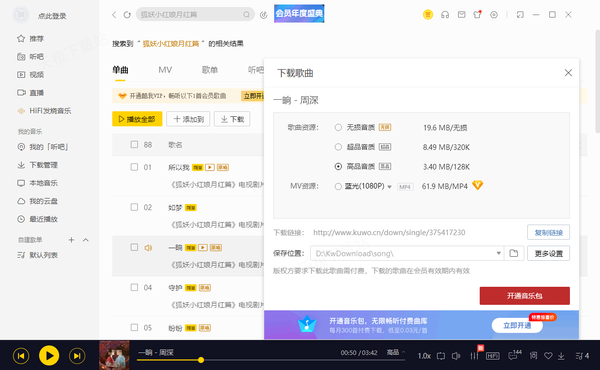Click the 播放全部 button

pyautogui.click(x=137, y=119)
